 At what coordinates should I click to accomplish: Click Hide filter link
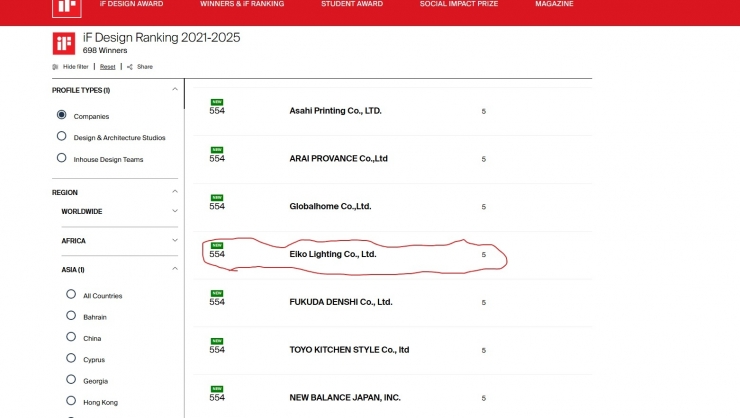click(x=76, y=67)
